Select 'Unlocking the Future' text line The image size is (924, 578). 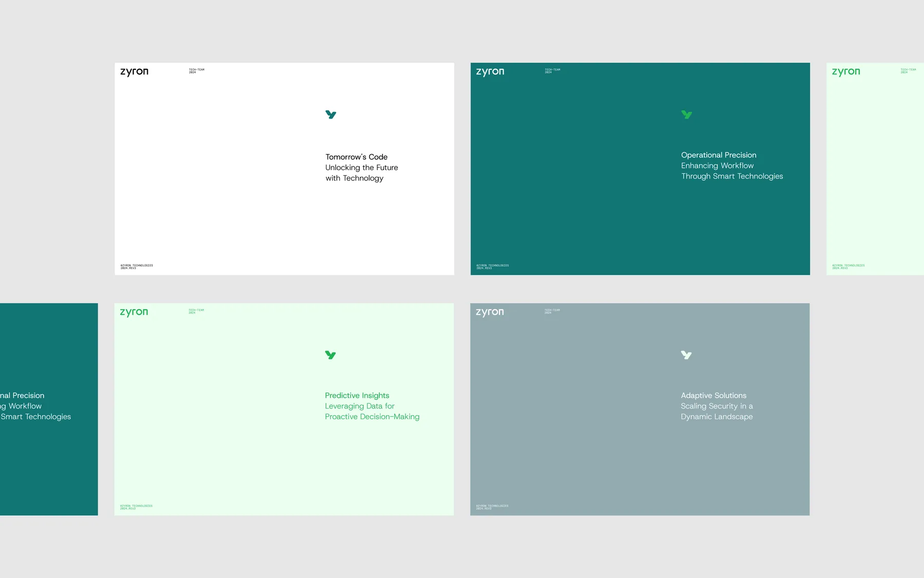[361, 167]
